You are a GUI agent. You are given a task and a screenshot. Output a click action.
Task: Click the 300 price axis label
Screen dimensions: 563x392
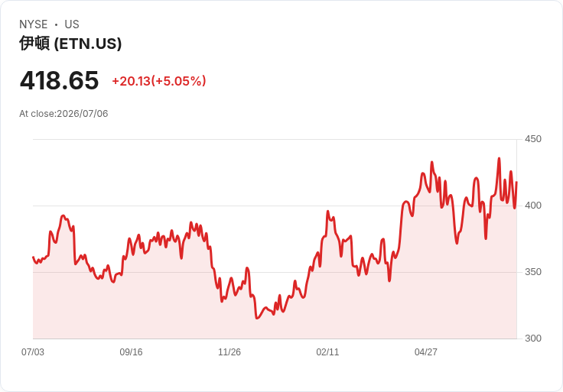533,339
